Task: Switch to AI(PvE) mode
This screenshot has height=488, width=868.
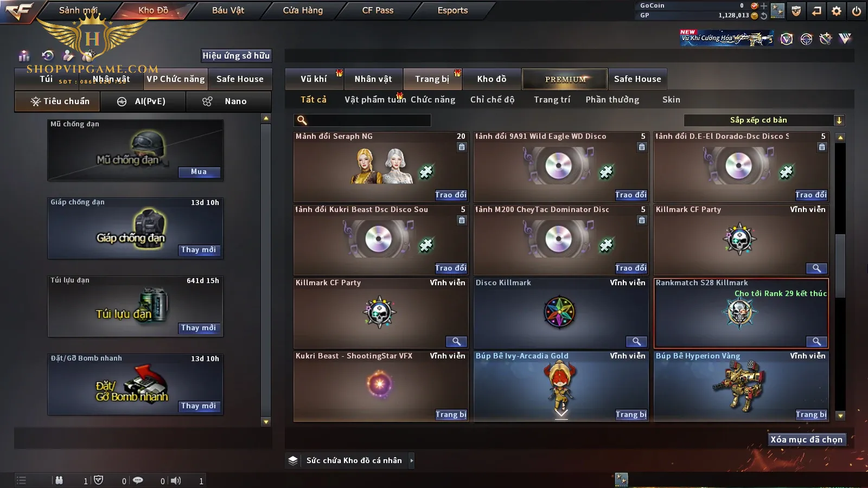Action: coord(143,101)
